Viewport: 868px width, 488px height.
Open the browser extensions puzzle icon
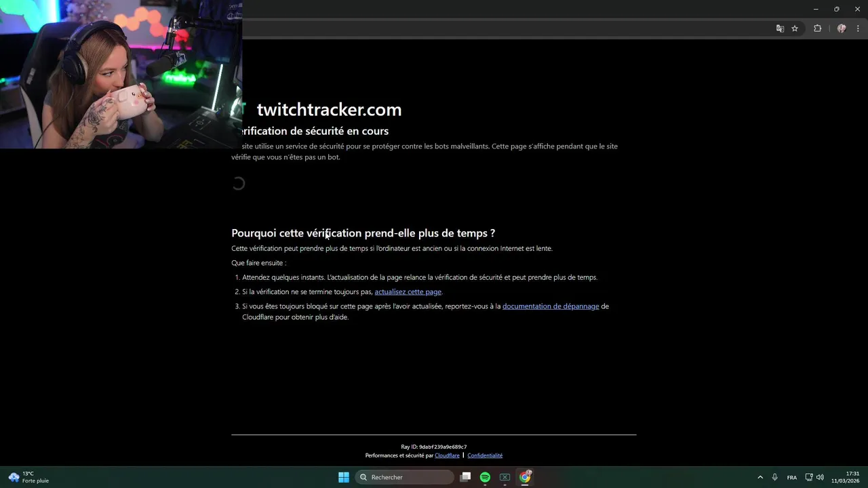click(x=817, y=28)
